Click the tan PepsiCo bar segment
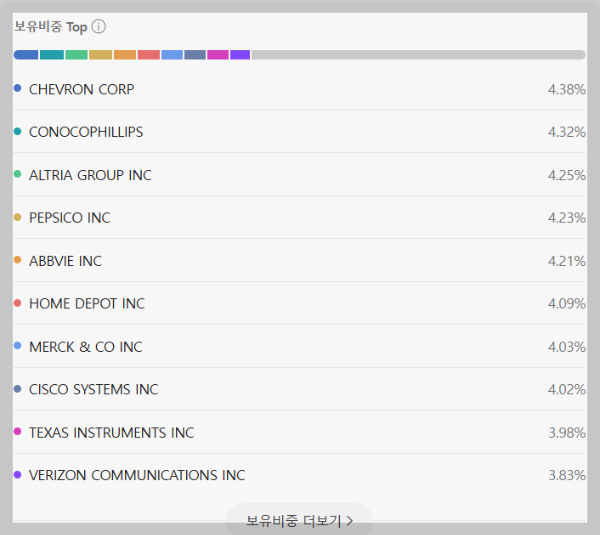 click(x=101, y=55)
